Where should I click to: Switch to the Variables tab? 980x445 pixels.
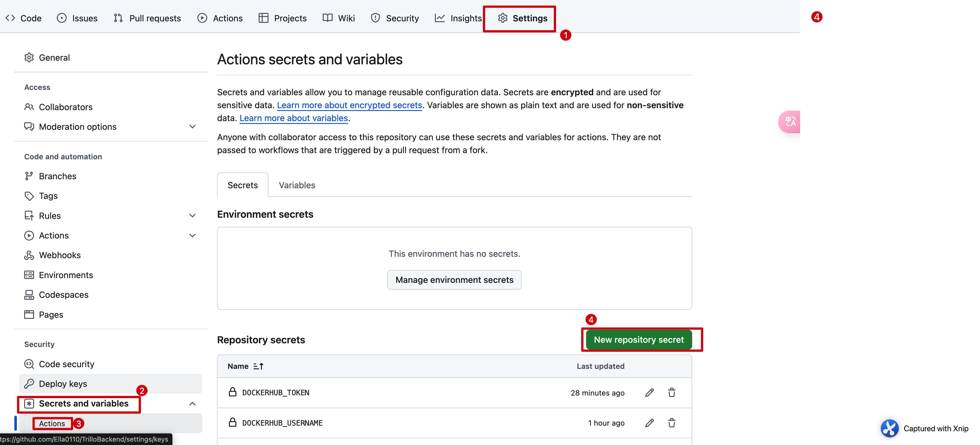point(297,185)
